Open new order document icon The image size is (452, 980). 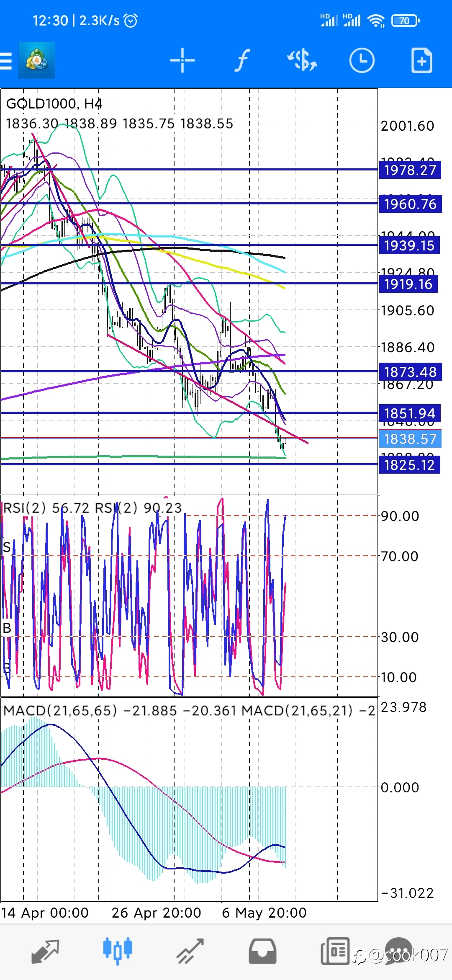pos(421,61)
